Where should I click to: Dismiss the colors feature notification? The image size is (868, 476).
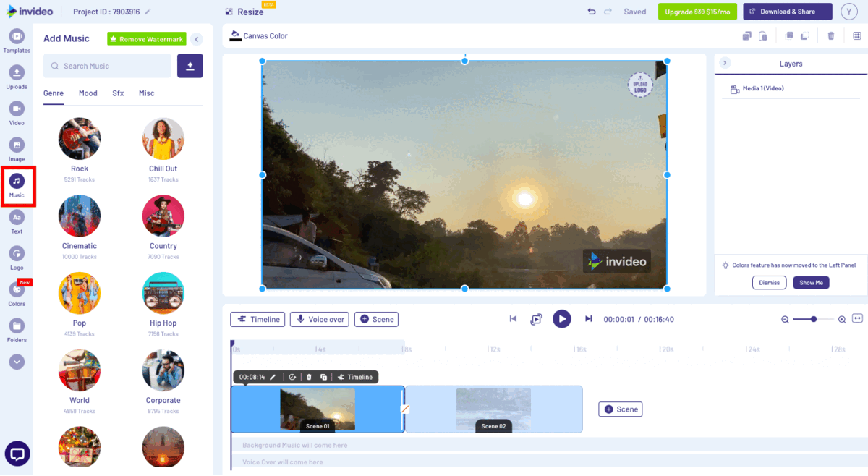769,282
